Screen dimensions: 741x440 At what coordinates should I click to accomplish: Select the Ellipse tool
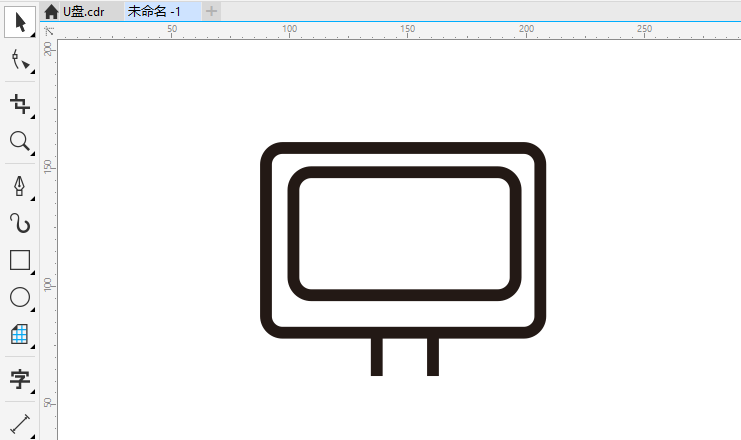[x=20, y=297]
